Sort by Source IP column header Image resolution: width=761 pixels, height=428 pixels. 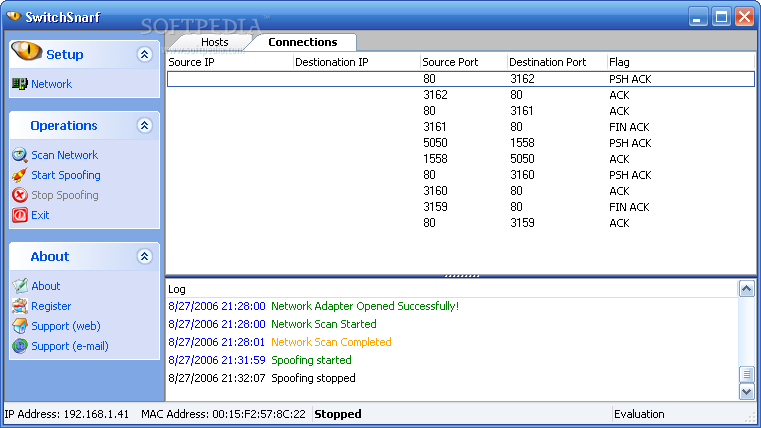pos(230,62)
